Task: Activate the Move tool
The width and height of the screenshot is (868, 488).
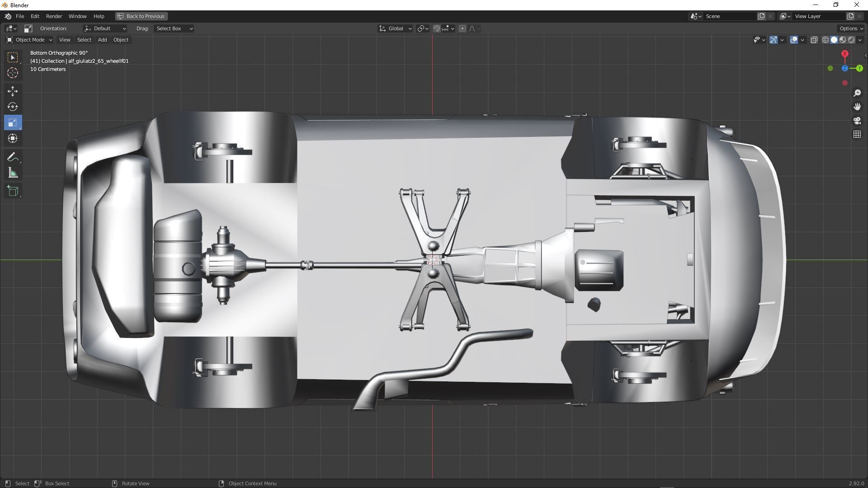Action: (x=12, y=91)
